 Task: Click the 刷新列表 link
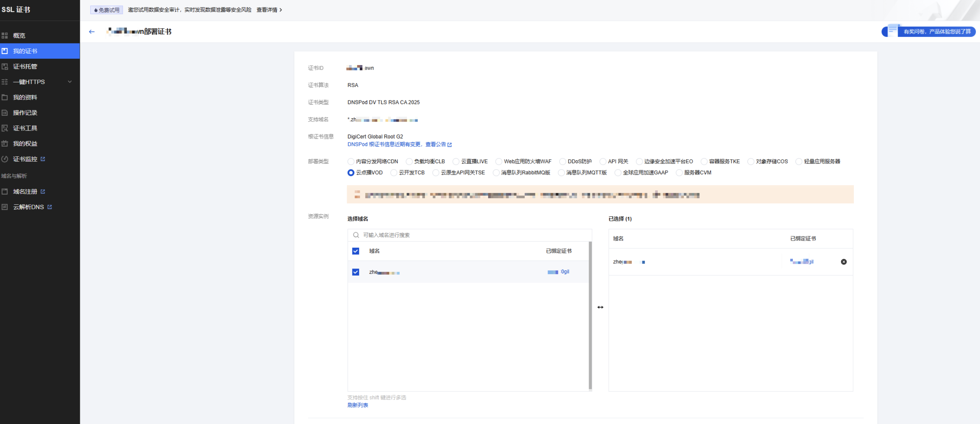click(x=357, y=405)
